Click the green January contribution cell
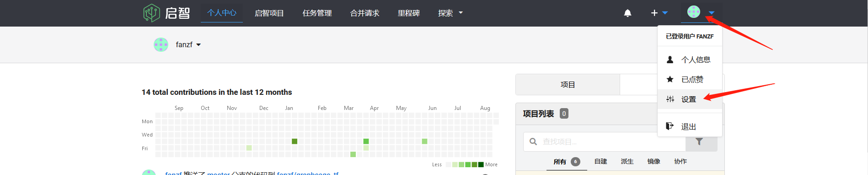 pos(295,141)
